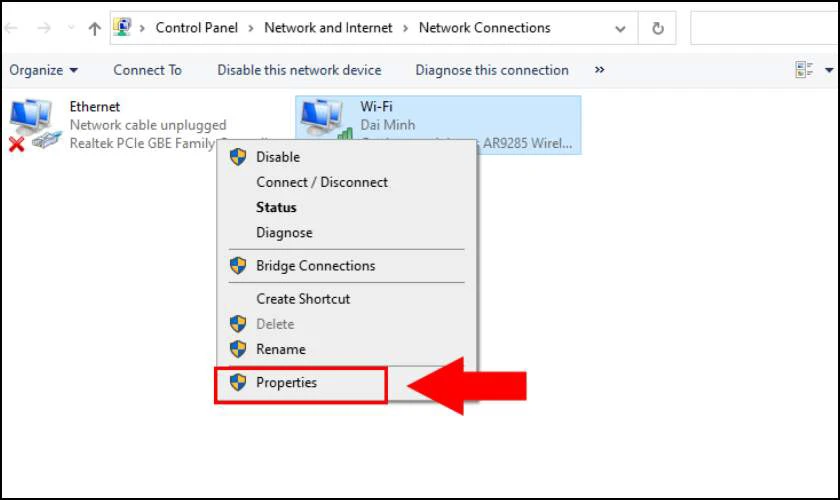
Task: Click shield icon beside Bridge Connections
Action: pos(238,266)
